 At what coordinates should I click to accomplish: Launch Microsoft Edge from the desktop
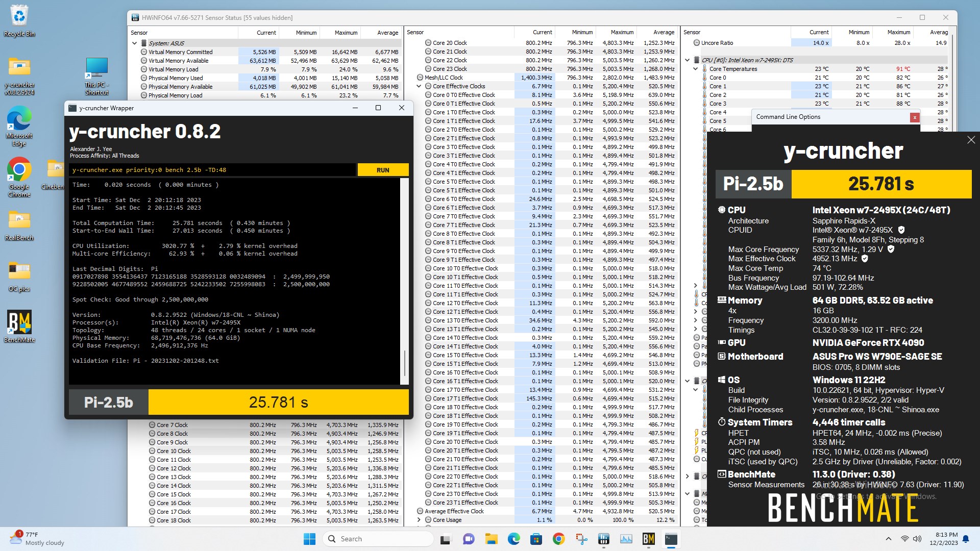[19, 127]
